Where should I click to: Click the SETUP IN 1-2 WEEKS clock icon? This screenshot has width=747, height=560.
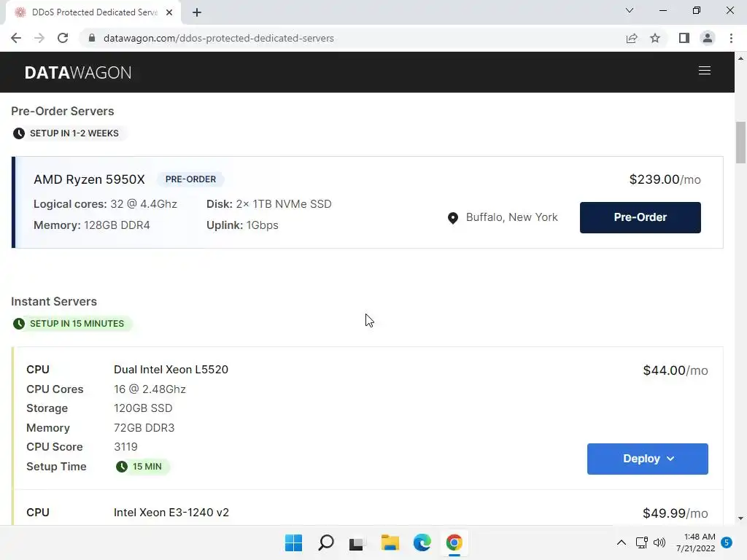pos(19,133)
